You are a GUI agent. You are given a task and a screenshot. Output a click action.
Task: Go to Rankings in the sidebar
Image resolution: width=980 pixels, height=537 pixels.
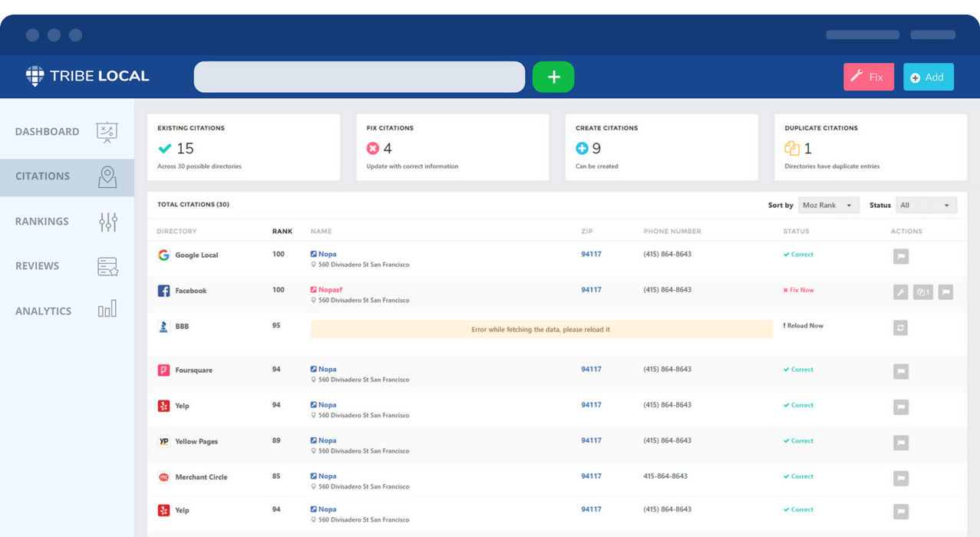(67, 222)
